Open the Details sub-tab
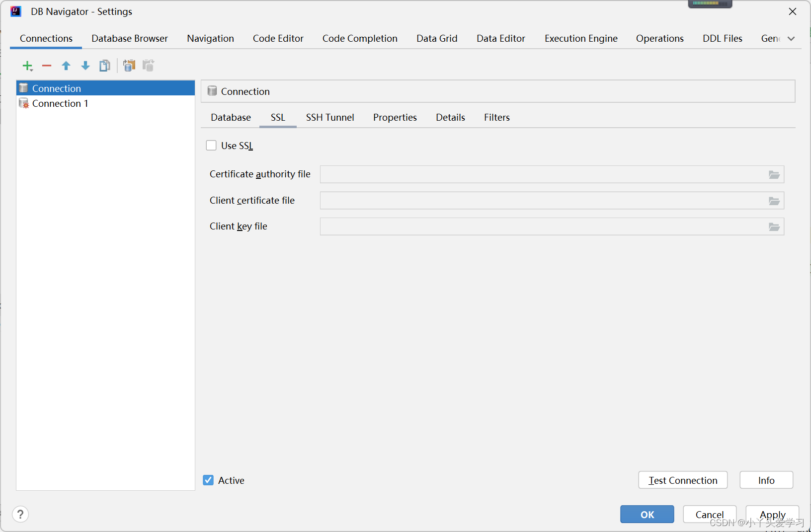Screen dimensions: 811x532 tap(450, 118)
